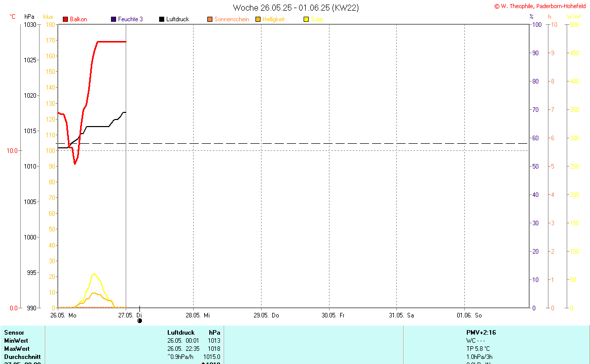Click the 'Helligkeit' legend label
590x364 pixels.
[x=274, y=19]
